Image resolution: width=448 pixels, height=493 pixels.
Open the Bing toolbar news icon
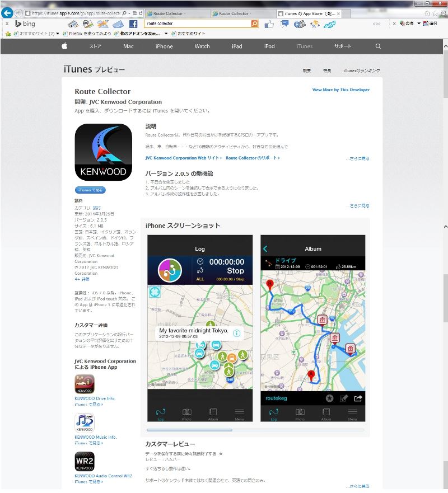coord(73,24)
